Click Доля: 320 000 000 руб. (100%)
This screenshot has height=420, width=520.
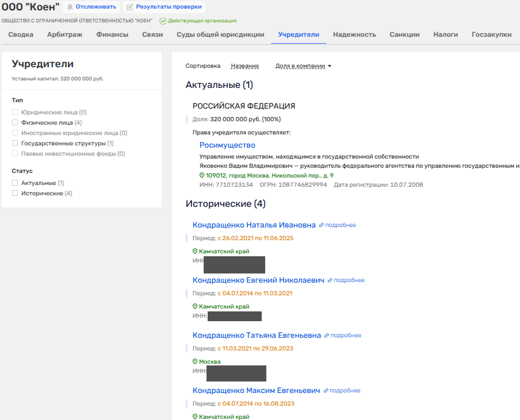(236, 120)
